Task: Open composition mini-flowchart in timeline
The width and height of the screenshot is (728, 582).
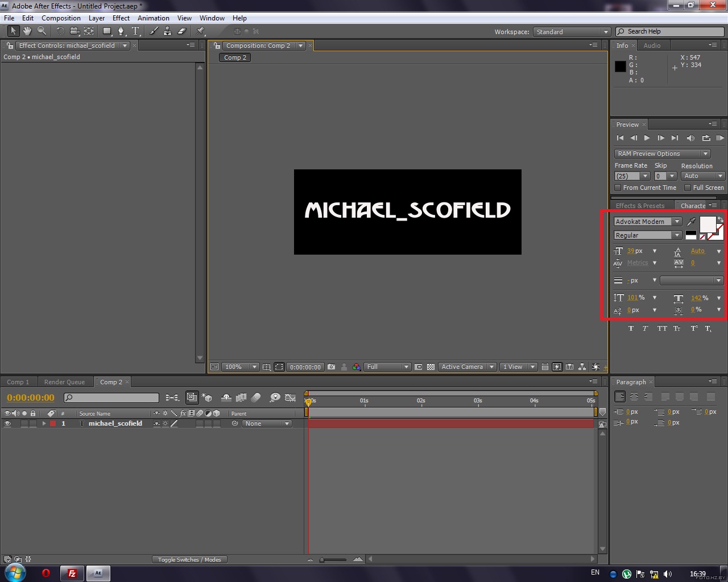Action: (x=172, y=398)
